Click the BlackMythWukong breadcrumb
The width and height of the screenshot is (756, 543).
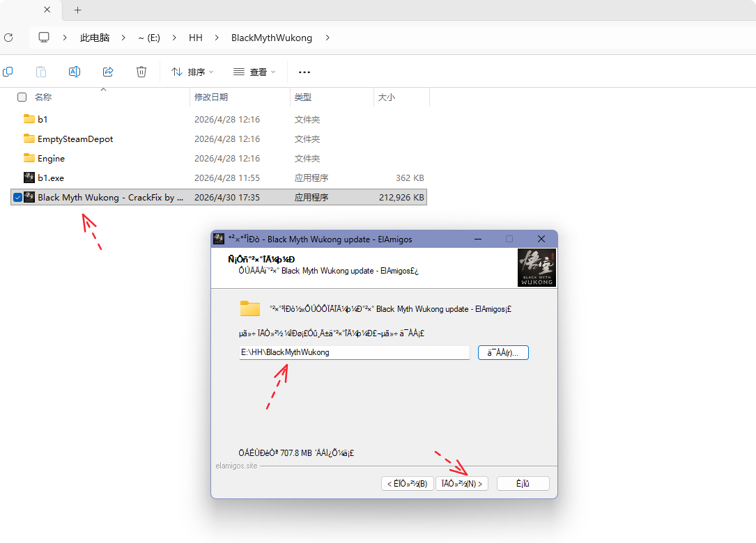point(272,38)
